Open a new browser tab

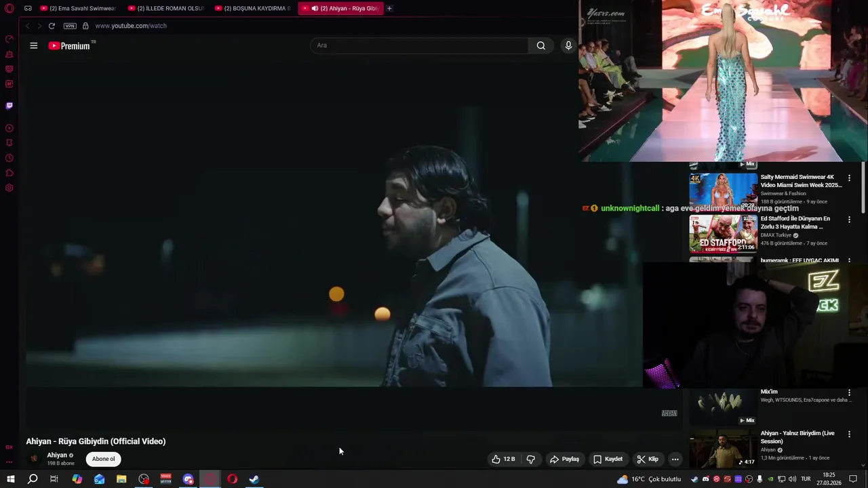tap(389, 9)
